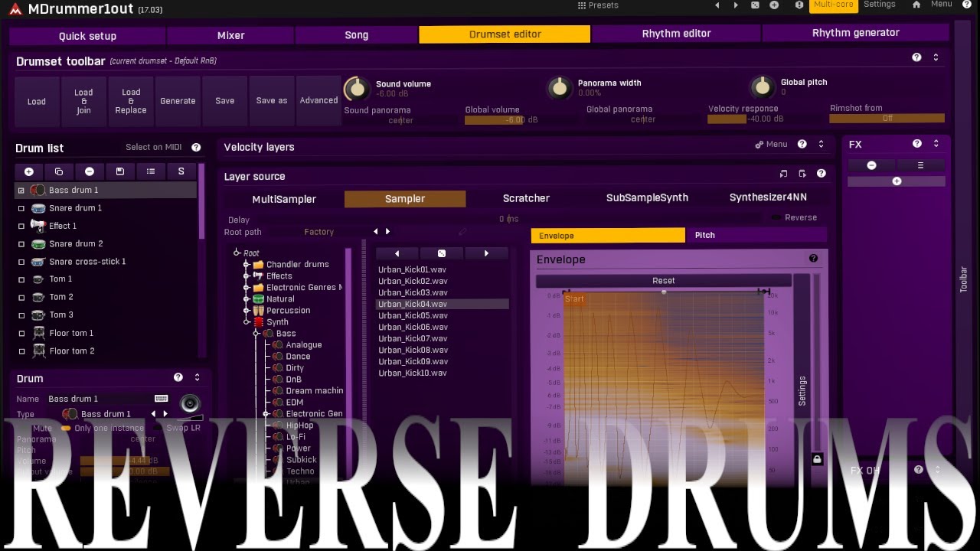The height and width of the screenshot is (551, 980).
Task: Adjust the Global volume slider
Action: coord(523,120)
